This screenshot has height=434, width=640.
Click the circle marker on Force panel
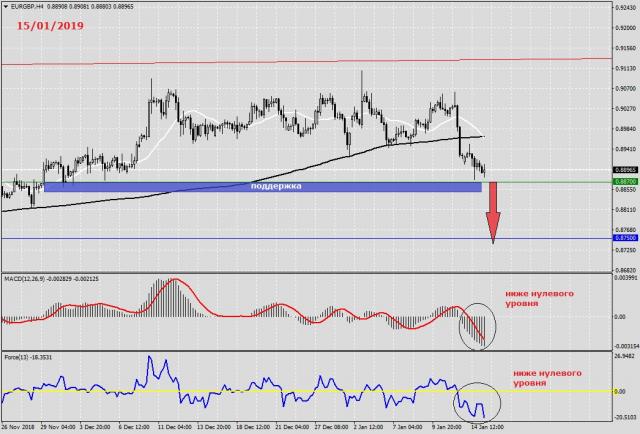(x=474, y=400)
